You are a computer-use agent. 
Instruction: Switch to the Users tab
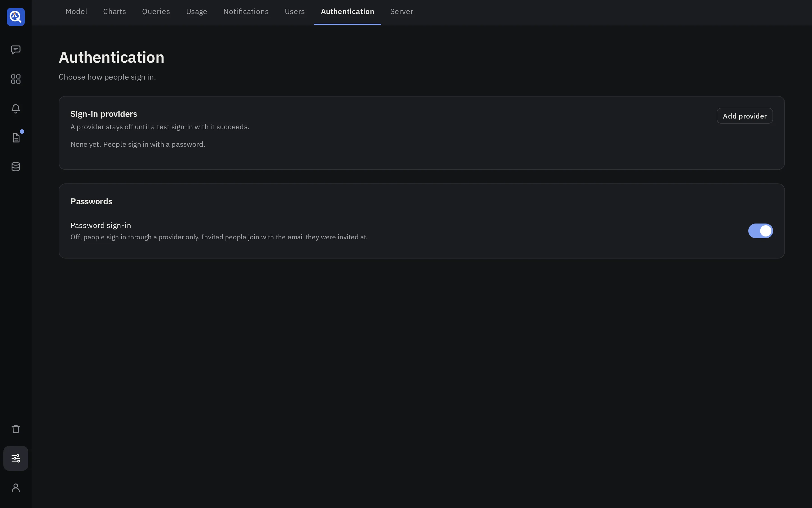point(295,12)
